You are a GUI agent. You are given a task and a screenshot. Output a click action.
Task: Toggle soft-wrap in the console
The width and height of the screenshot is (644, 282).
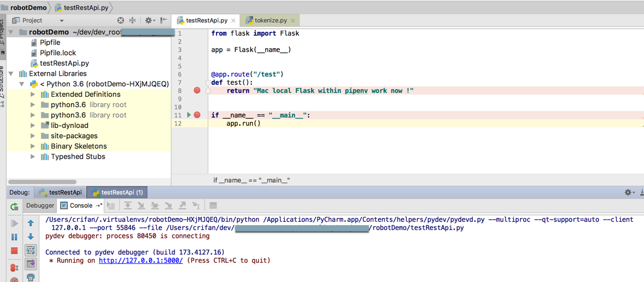tap(31, 250)
